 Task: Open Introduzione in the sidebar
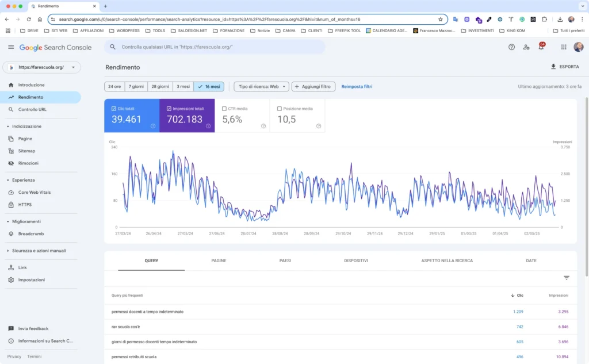pos(41,85)
